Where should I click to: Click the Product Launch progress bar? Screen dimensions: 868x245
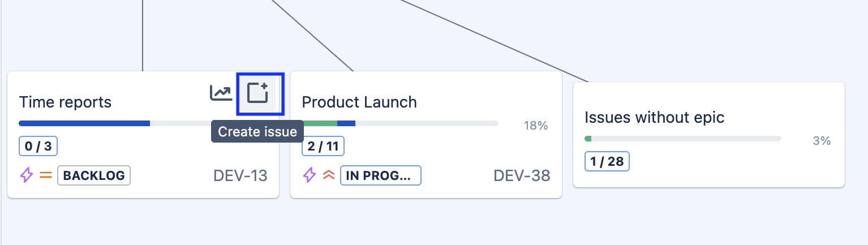tap(401, 123)
